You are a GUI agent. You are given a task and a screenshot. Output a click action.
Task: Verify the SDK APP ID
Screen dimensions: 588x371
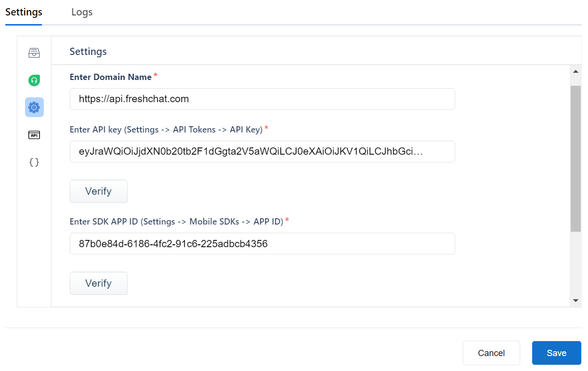pyautogui.click(x=99, y=283)
